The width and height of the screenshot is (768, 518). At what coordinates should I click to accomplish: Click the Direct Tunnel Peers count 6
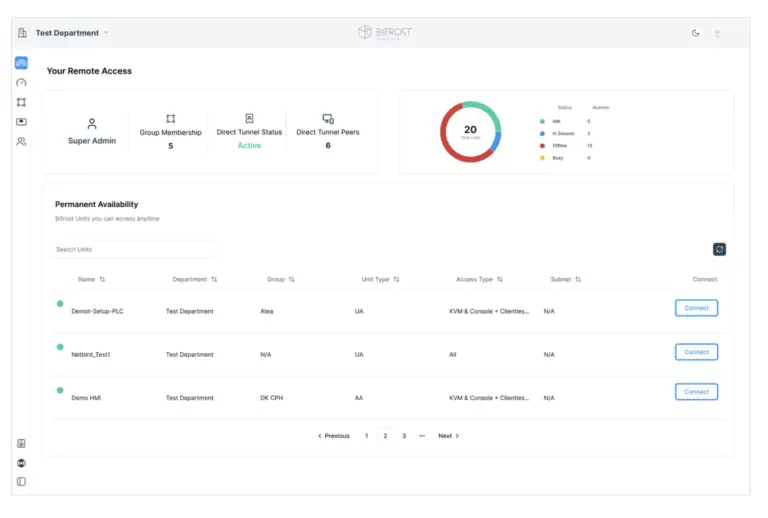click(328, 145)
